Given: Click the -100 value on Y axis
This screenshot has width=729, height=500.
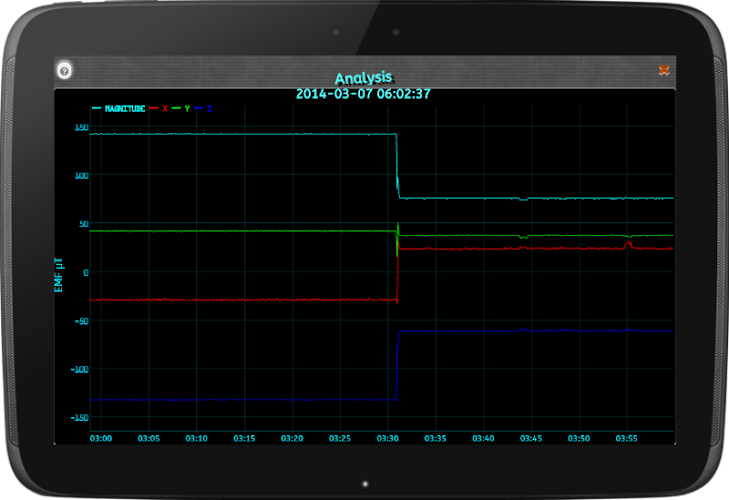Looking at the screenshot, I should click(80, 369).
